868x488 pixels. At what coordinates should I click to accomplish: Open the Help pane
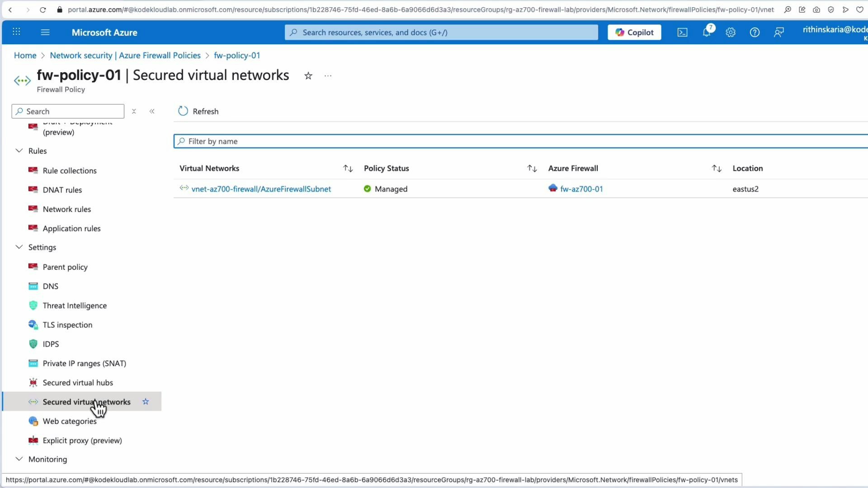pyautogui.click(x=755, y=32)
